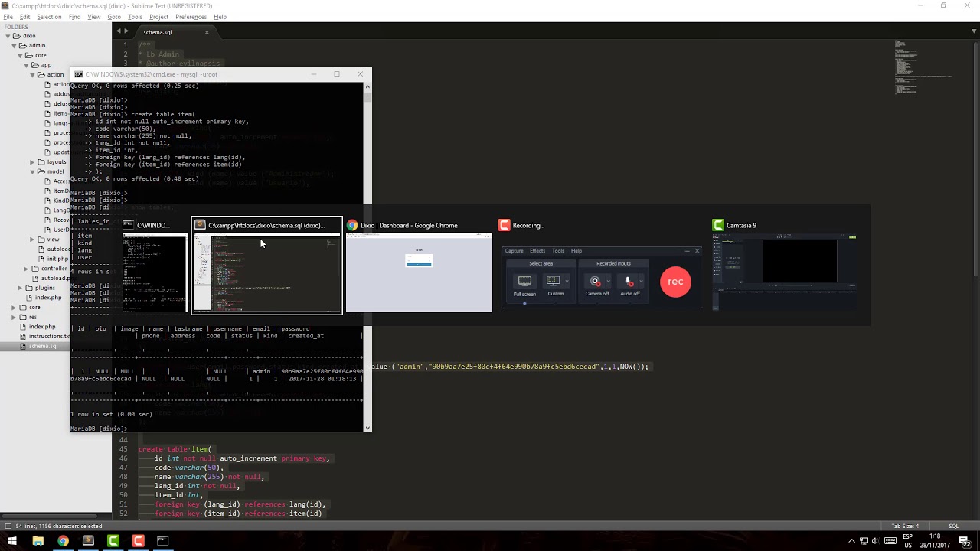Open Google Chrome from the taskbar
Image resolution: width=980 pixels, height=551 pixels.
point(63,541)
